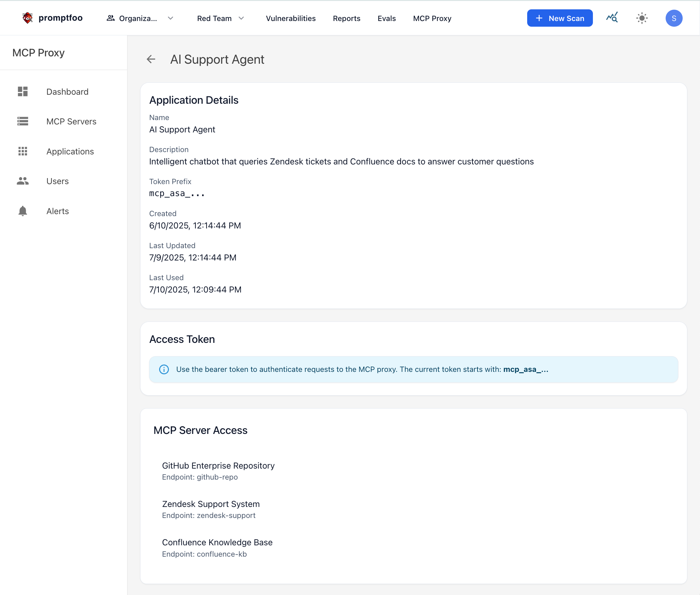The width and height of the screenshot is (700, 595).
Task: Open the Red Team dropdown menu
Action: pos(220,18)
